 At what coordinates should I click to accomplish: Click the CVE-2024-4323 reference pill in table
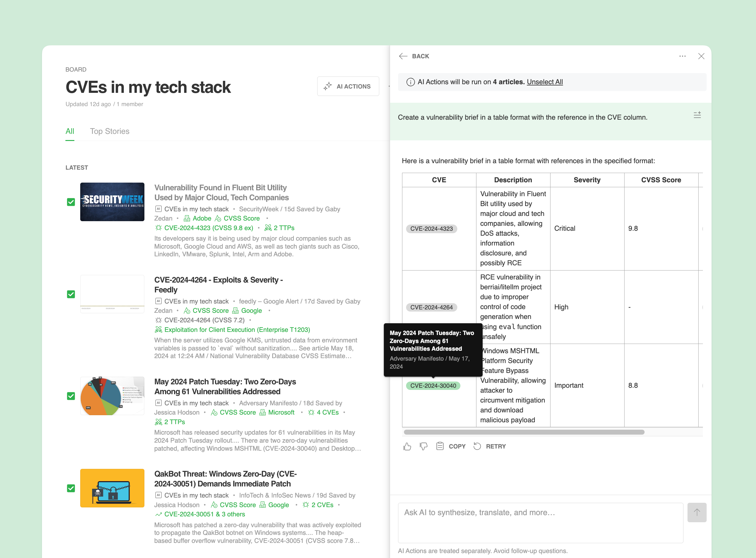point(431,229)
